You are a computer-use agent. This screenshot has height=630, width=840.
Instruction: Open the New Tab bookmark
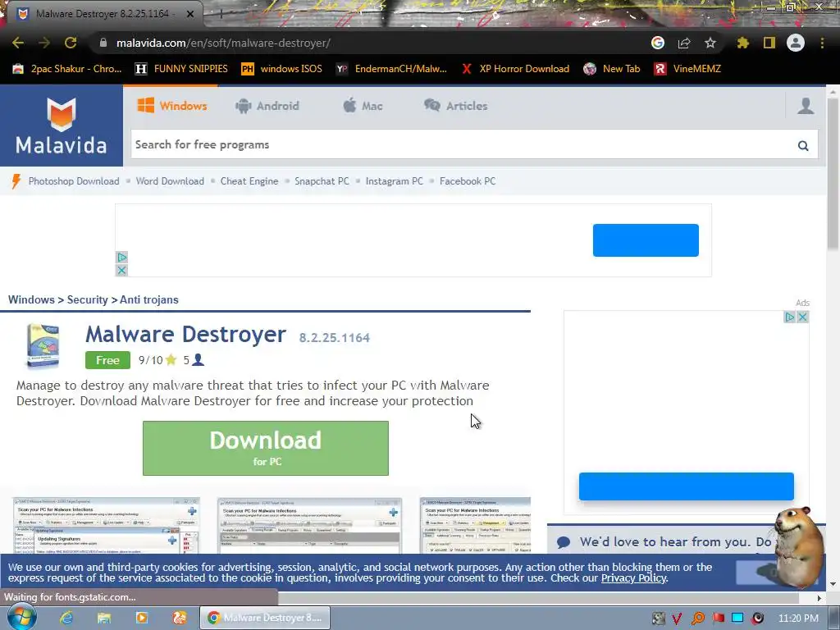pos(612,69)
